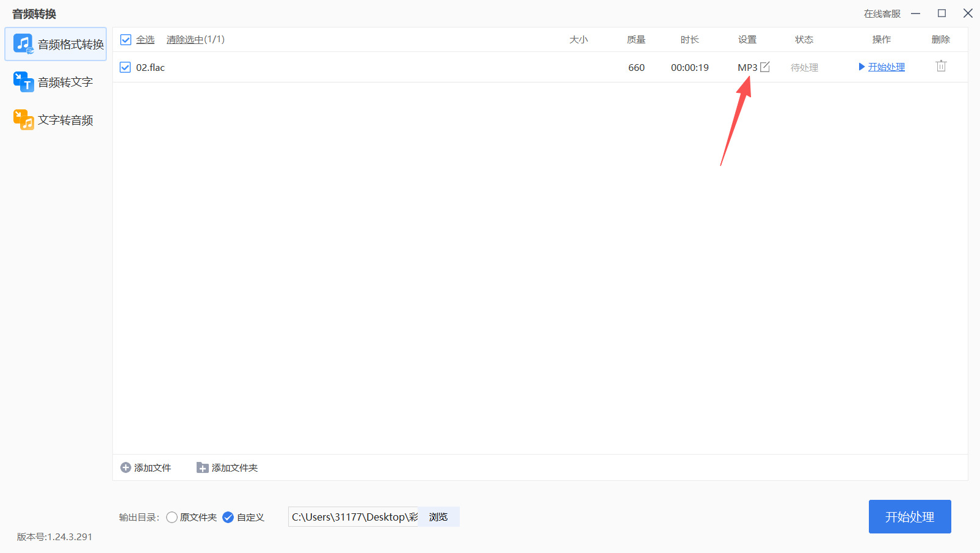Click the 质量 column header
Image resolution: width=980 pixels, height=553 pixels.
point(636,40)
